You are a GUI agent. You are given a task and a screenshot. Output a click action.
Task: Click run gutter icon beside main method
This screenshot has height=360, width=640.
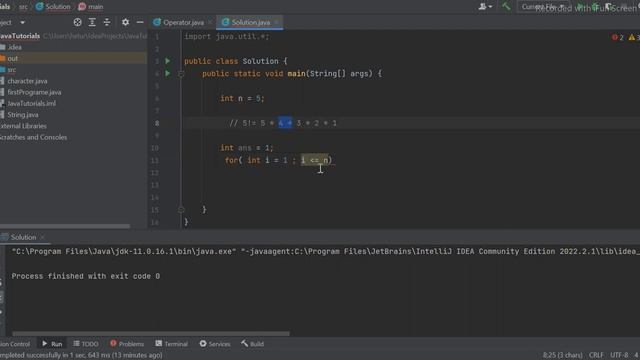pos(167,73)
